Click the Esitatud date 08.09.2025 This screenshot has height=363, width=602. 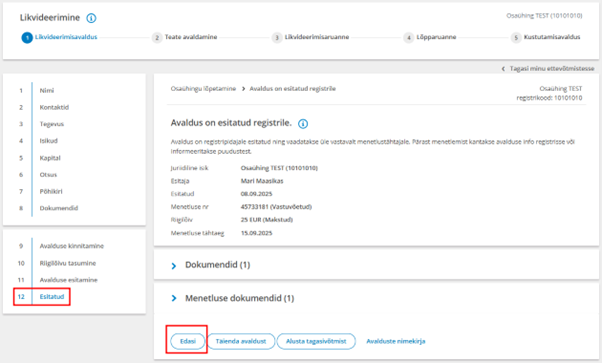point(256,194)
